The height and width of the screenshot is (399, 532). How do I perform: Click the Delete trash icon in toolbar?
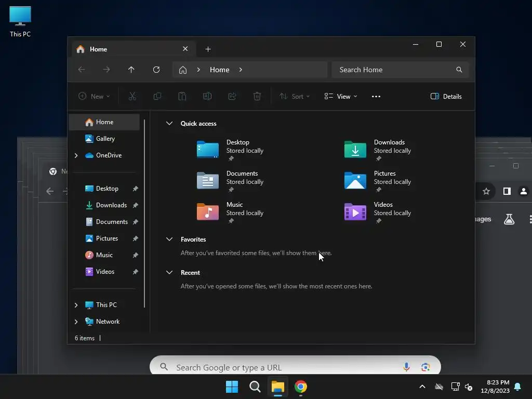(257, 96)
